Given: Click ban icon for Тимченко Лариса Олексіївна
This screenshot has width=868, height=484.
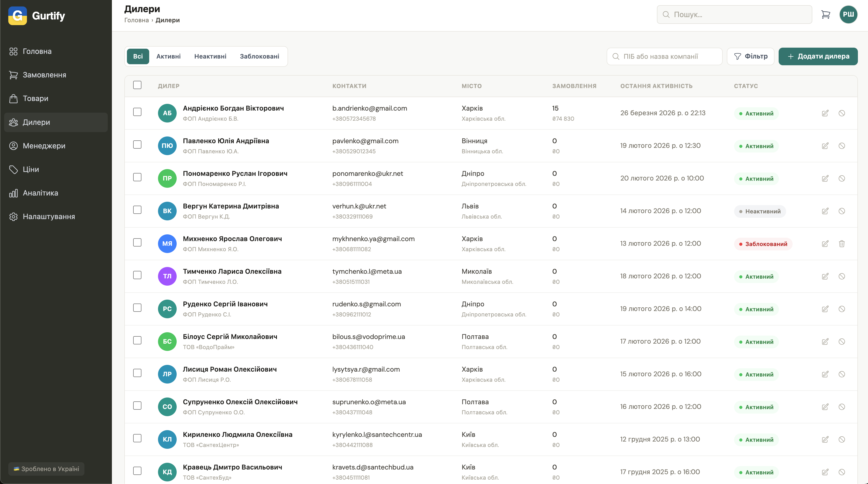Looking at the screenshot, I should click(x=841, y=276).
